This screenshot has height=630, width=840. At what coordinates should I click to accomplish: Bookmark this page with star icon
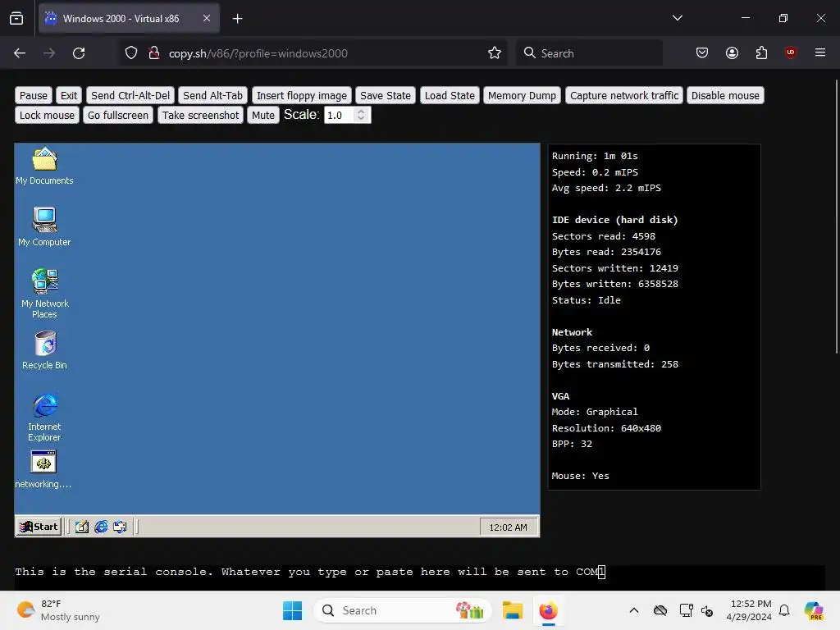pos(495,53)
